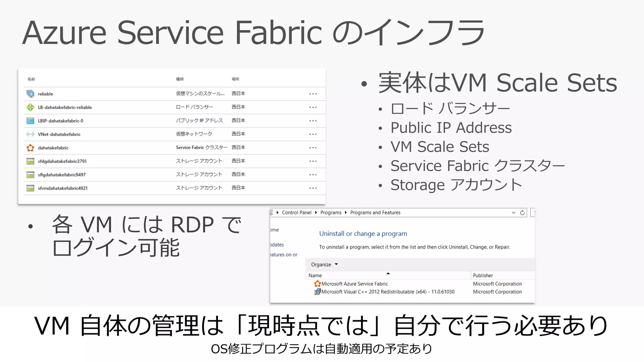644x362 pixels.
Task: Open the sfdgdahatakefabric3791 storage account
Action: click(x=62, y=162)
